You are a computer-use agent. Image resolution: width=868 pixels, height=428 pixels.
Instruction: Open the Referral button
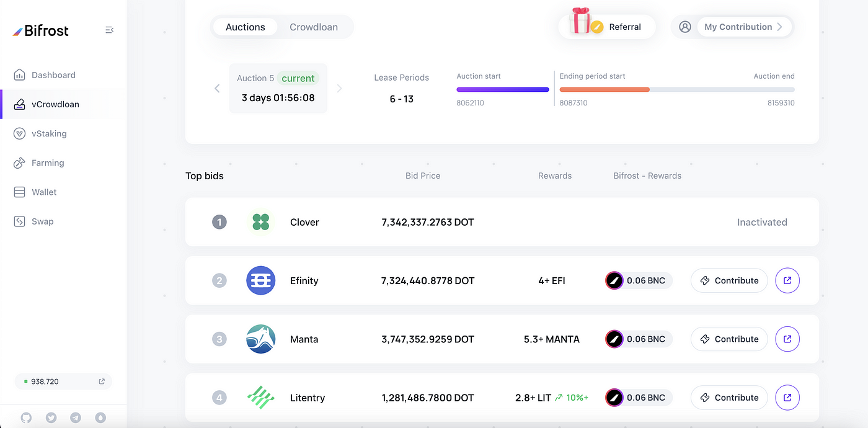tap(607, 27)
